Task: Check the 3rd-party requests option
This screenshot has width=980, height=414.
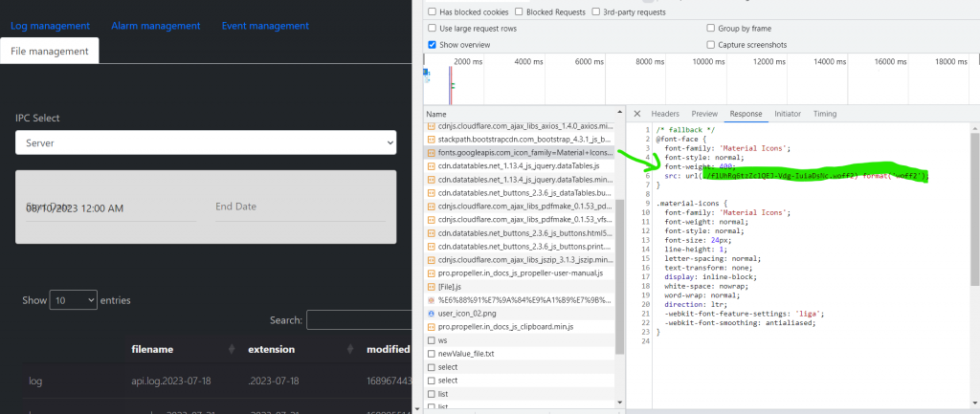Action: pos(595,11)
